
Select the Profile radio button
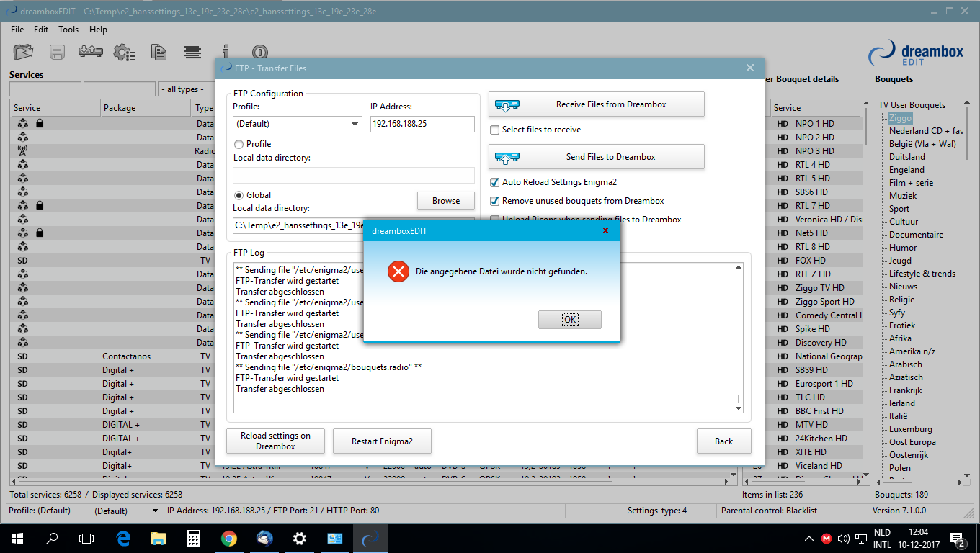(x=239, y=144)
